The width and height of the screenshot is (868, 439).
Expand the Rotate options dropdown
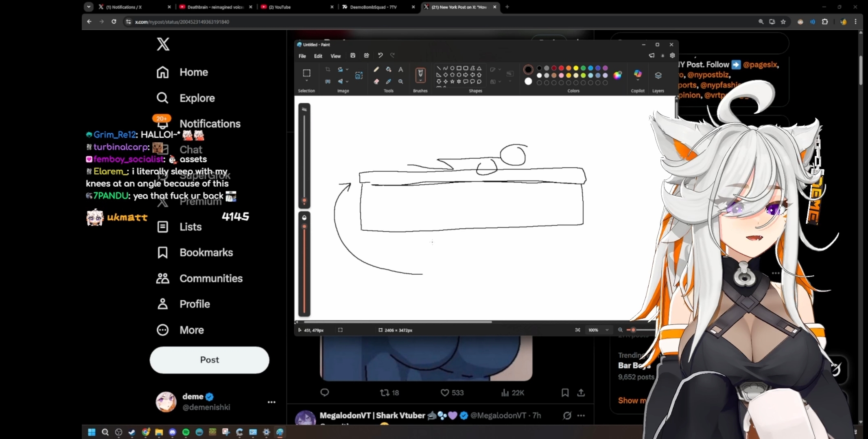(347, 70)
